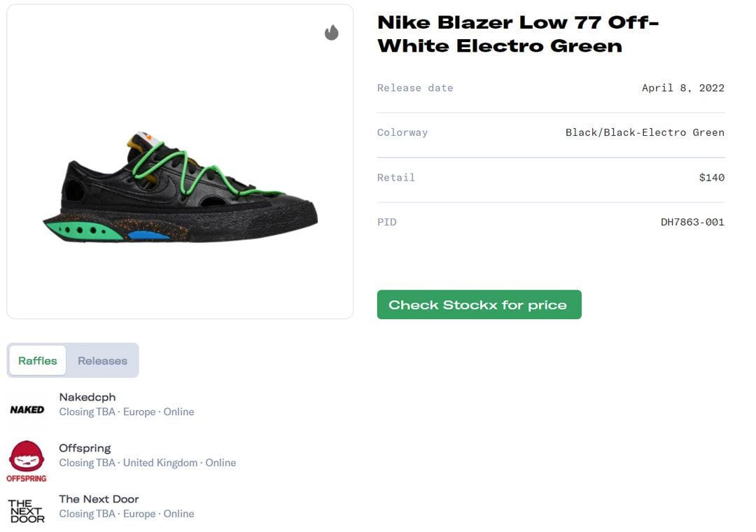Image resolution: width=756 pixels, height=532 pixels.
Task: Click The Next Door logo
Action: tap(27, 511)
